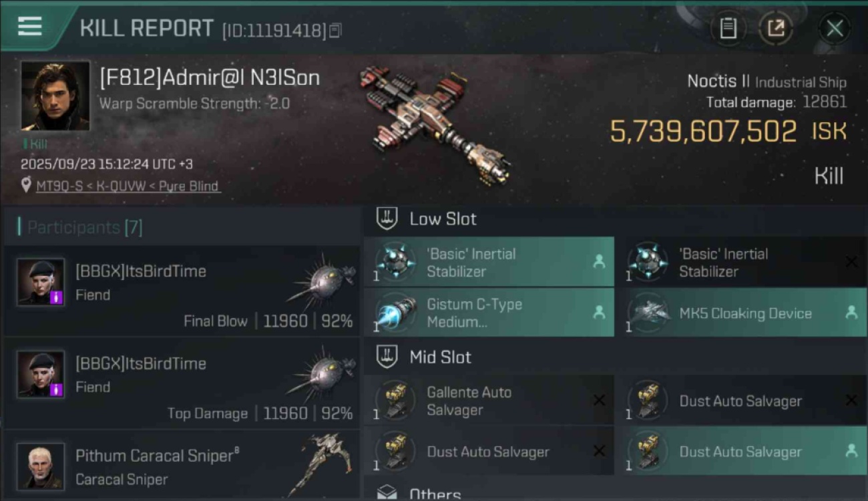Open the hamburger menu icon
This screenshot has width=868, height=501.
pyautogui.click(x=30, y=27)
